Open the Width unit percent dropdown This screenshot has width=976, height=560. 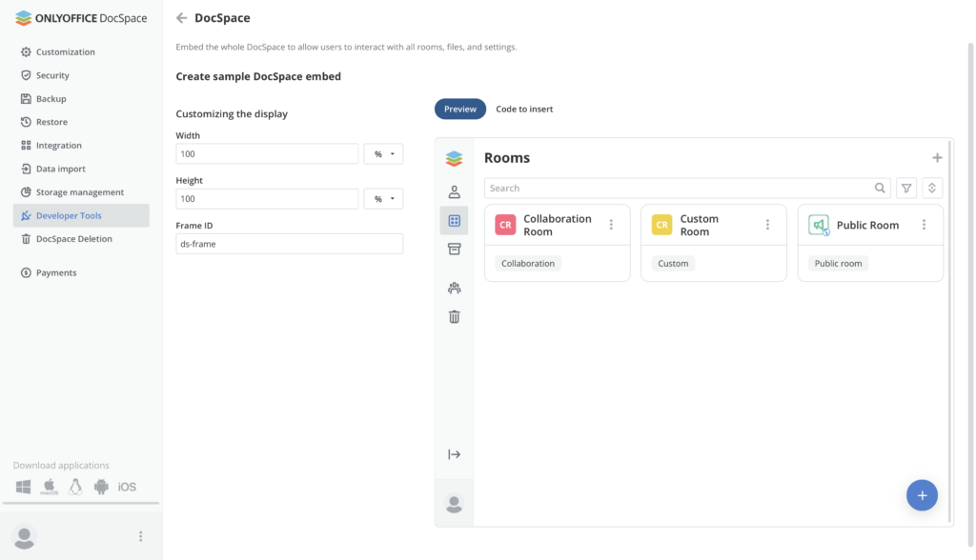click(x=383, y=153)
